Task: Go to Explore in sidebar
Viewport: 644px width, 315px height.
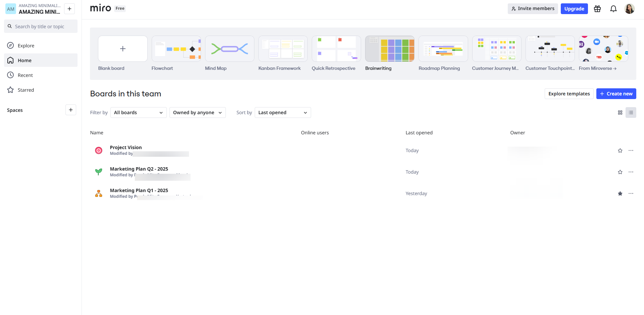Action: pyautogui.click(x=26, y=46)
